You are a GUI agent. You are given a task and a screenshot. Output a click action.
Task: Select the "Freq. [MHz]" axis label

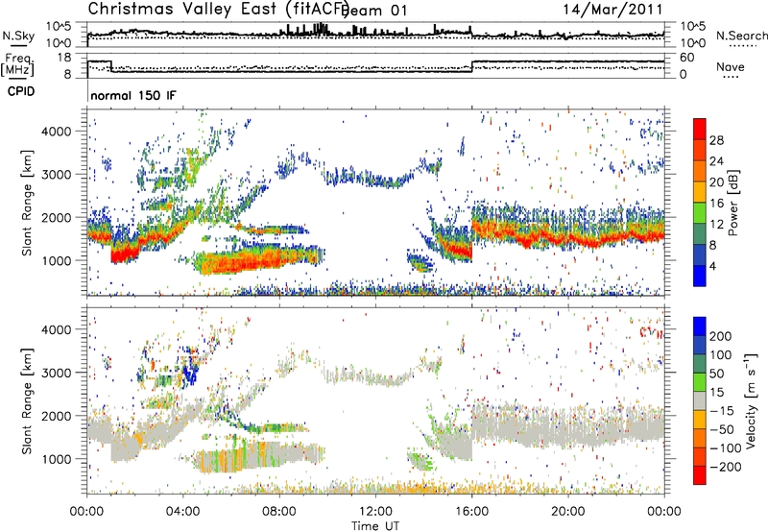17,65
